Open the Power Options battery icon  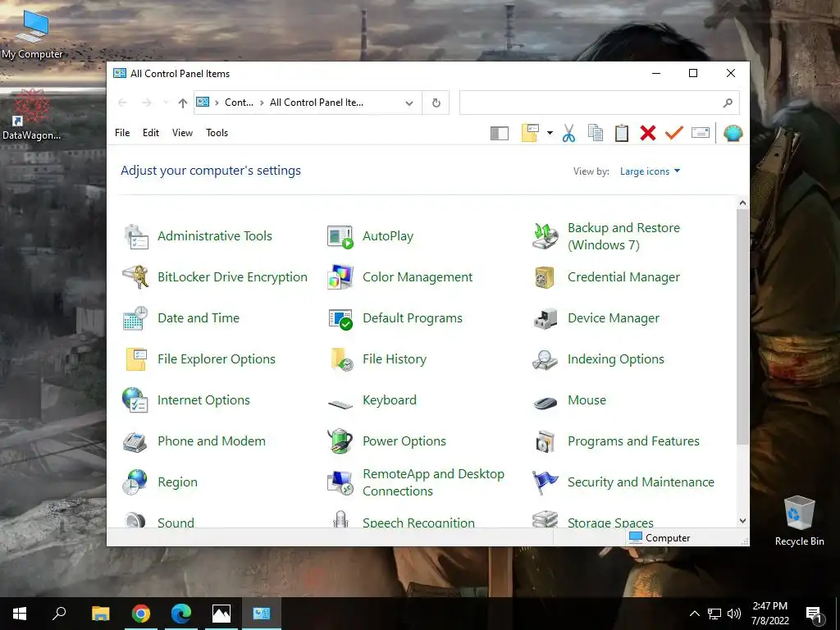(x=340, y=441)
